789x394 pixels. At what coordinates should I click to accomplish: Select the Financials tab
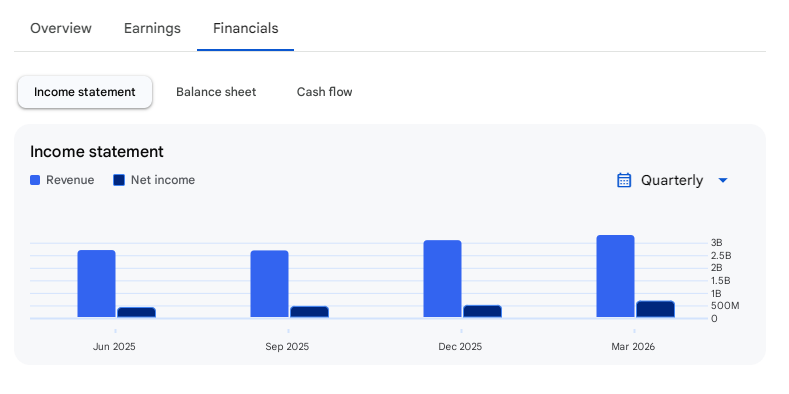tap(246, 28)
